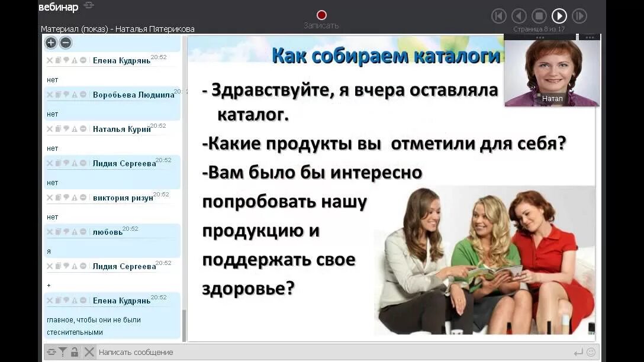
Task: Select the chat zoom-in plus icon
Action: (51, 43)
